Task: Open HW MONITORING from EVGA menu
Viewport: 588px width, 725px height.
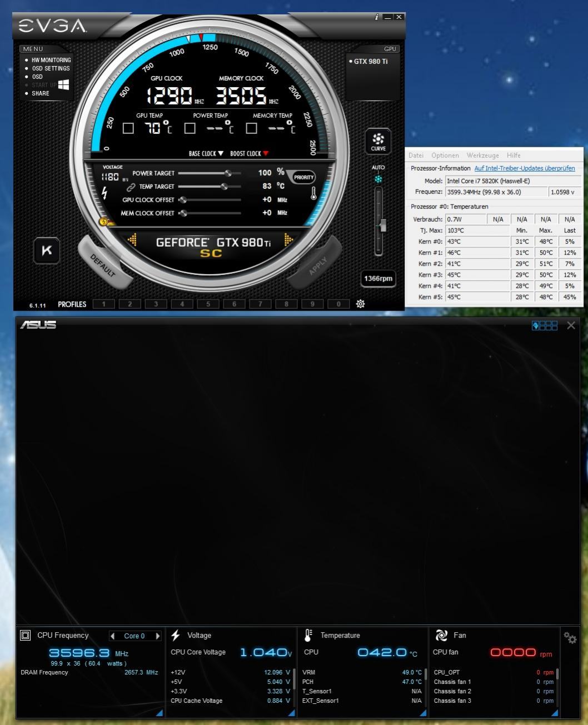Action: coord(51,60)
